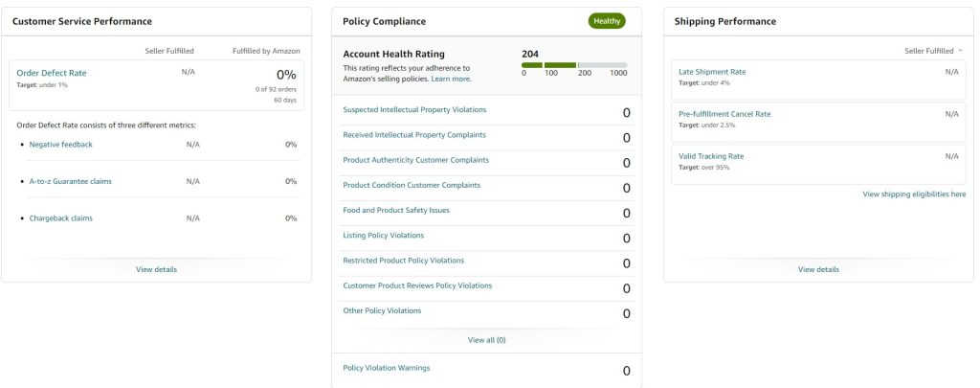Click the Policy Compliance panel title
Image resolution: width=980 pixels, height=388 pixels.
[385, 21]
